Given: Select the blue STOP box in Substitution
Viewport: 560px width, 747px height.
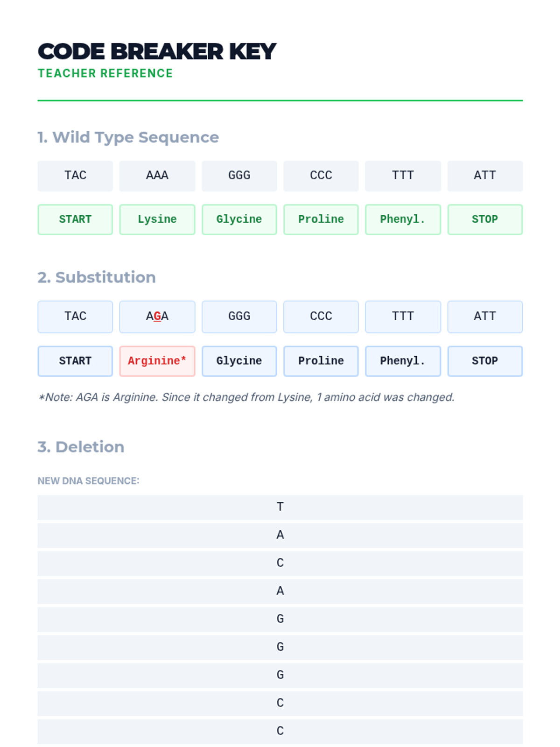Looking at the screenshot, I should 485,361.
